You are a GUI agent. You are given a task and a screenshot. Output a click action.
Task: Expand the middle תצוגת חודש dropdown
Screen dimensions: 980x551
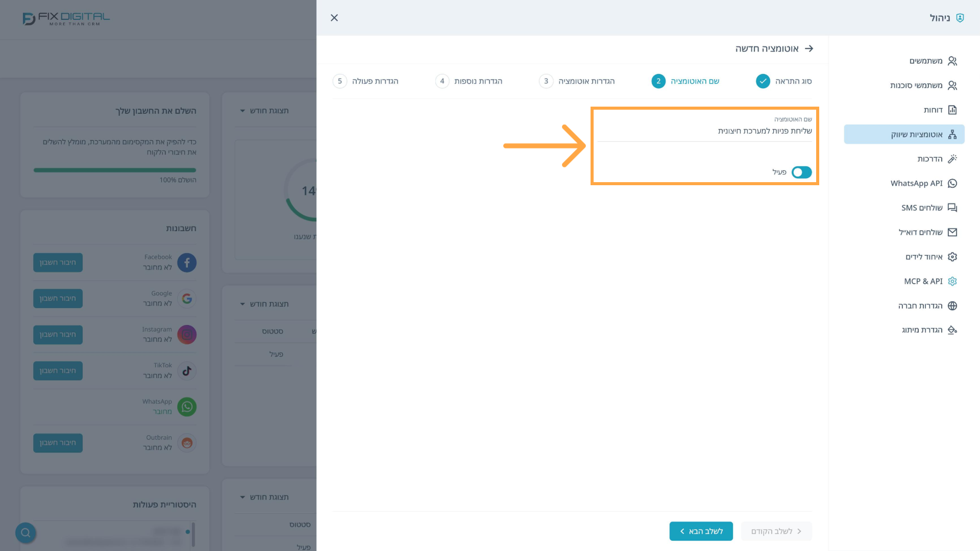[x=264, y=304]
